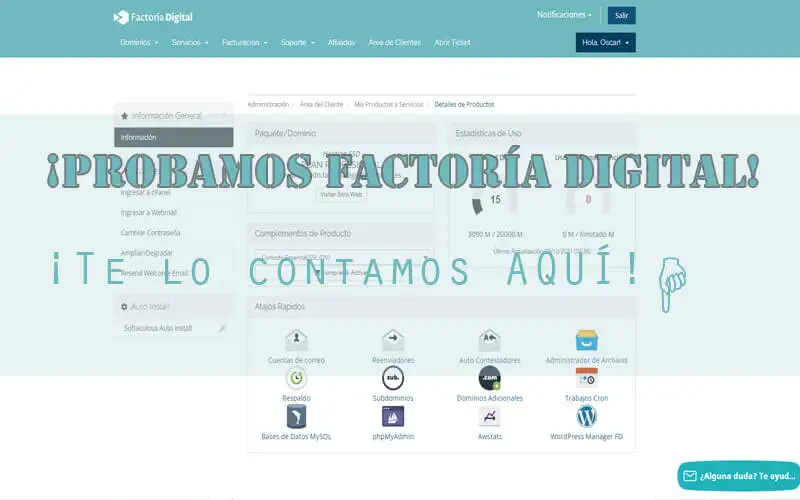Click the Atajos Rápidos panel header

coord(441,307)
